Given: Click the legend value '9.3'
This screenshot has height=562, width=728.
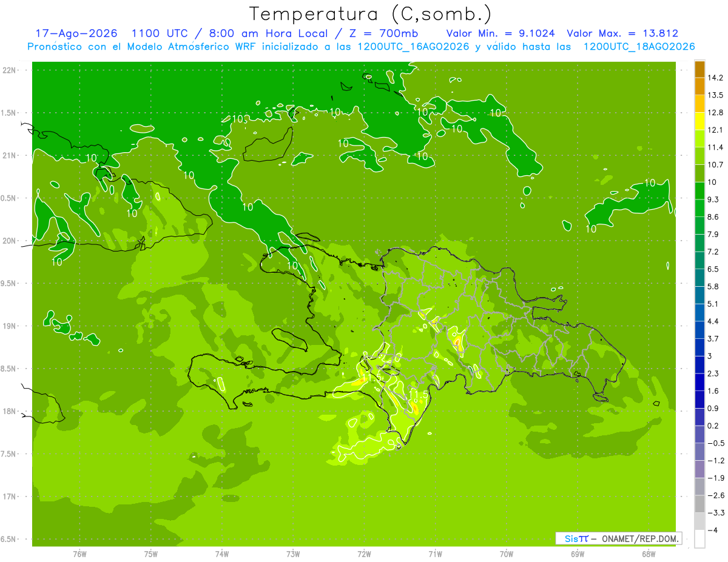Looking at the screenshot, I should click(x=713, y=199).
